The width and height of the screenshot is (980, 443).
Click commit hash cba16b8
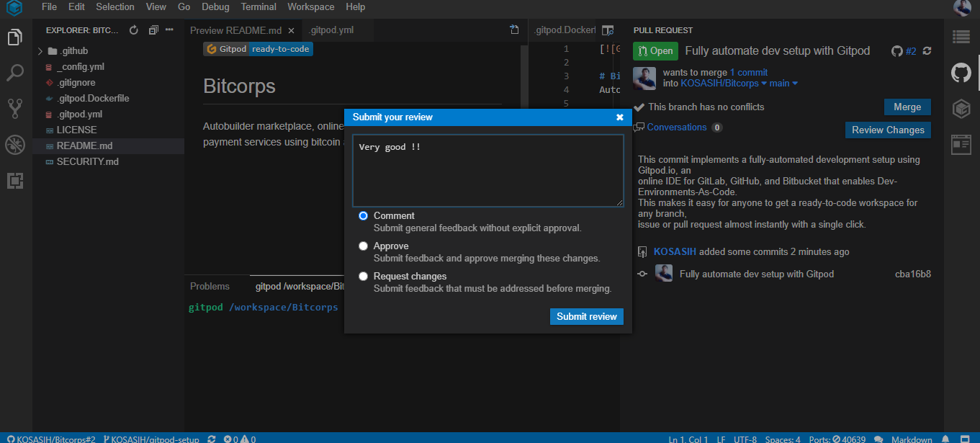(913, 274)
